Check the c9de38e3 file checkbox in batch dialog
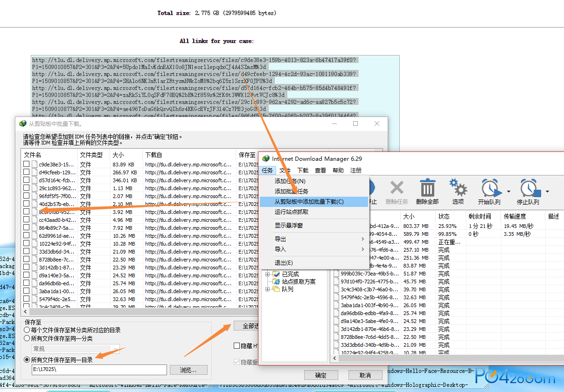This screenshot has width=564, height=392. tap(27, 165)
